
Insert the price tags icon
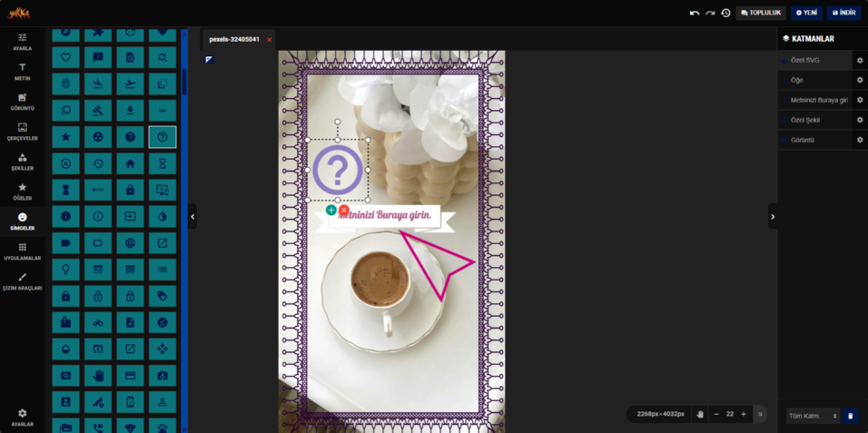[x=163, y=296]
